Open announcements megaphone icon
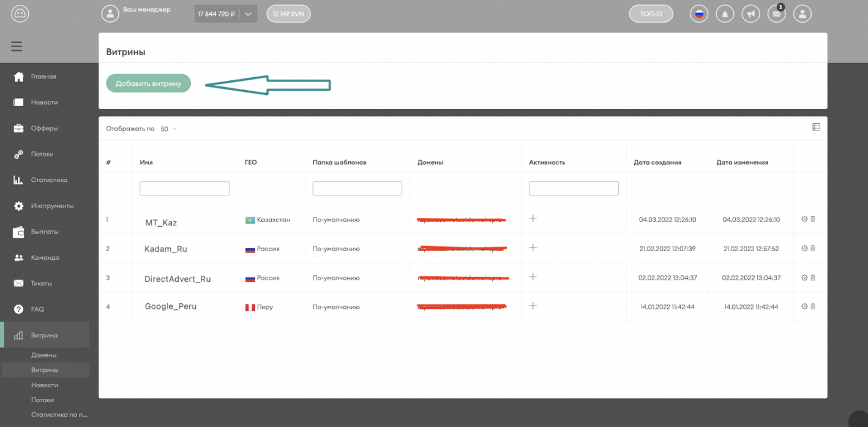The image size is (868, 427). click(750, 13)
